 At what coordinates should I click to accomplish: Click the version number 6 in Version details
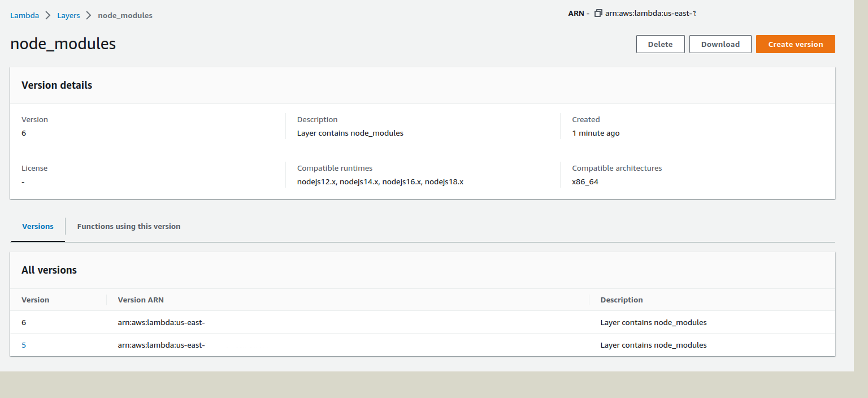point(24,133)
